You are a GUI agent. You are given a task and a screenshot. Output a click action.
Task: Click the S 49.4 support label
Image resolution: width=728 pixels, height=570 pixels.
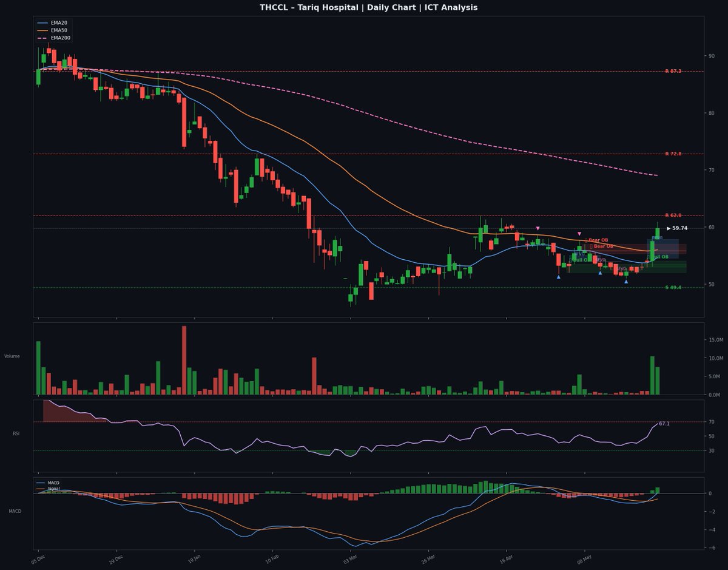click(673, 287)
